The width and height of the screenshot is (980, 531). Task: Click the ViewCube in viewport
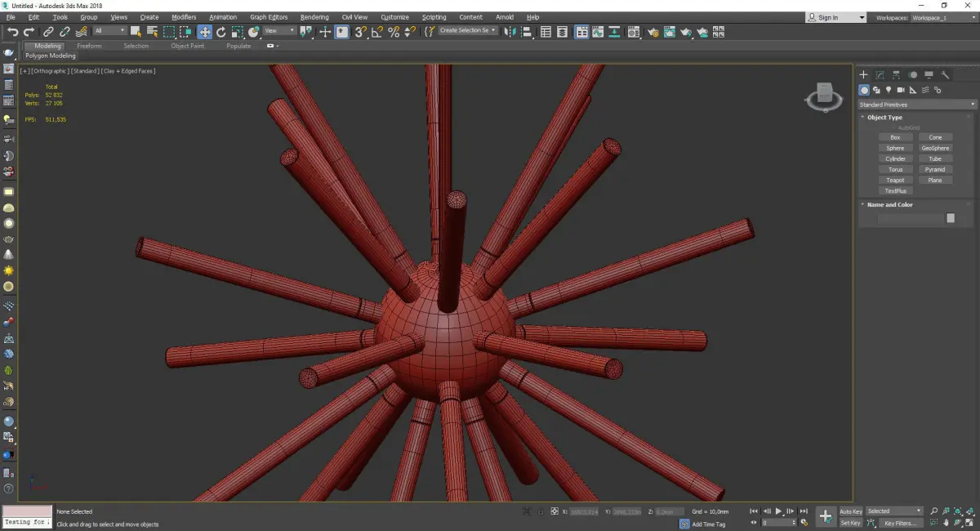pos(824,97)
